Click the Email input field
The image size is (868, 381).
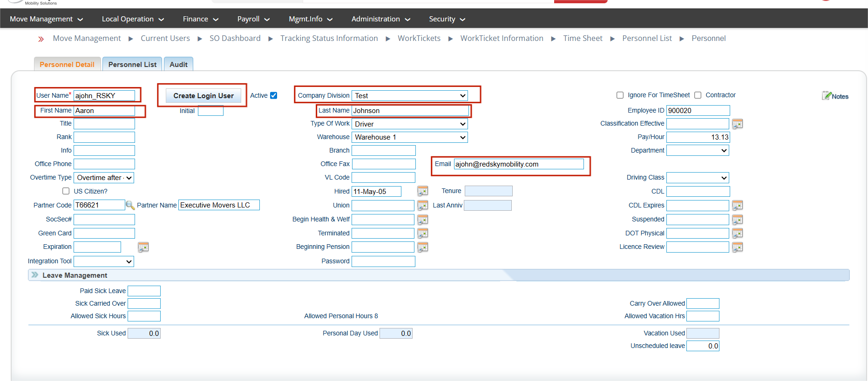pos(519,164)
